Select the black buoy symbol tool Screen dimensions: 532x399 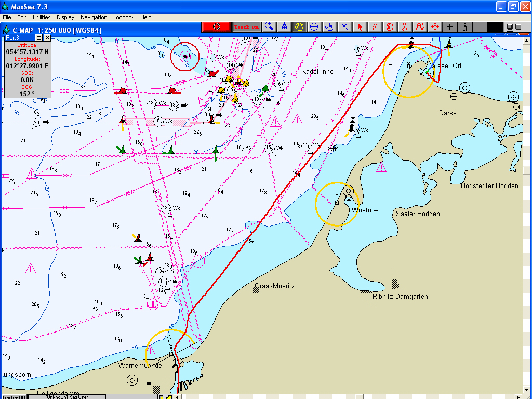pyautogui.click(x=465, y=27)
